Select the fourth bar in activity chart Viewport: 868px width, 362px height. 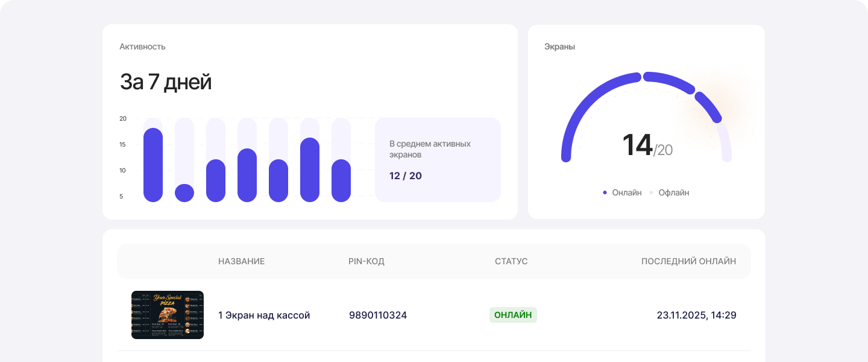[x=247, y=175]
